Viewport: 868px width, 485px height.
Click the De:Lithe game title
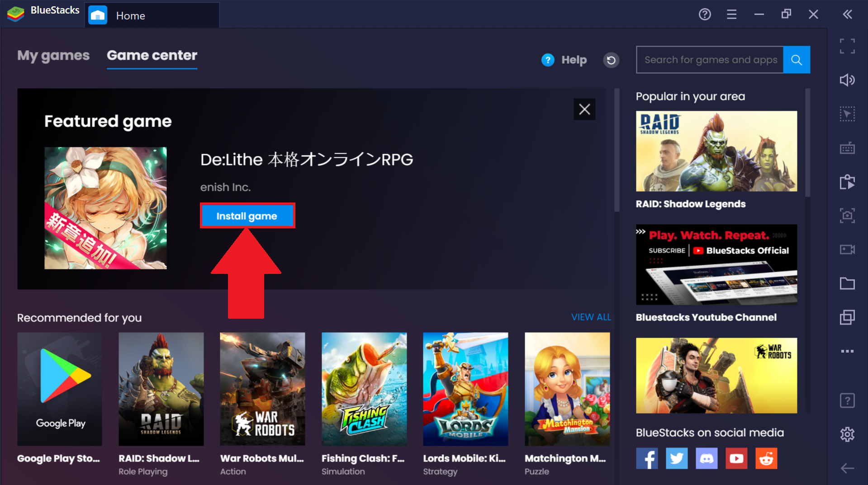pyautogui.click(x=307, y=159)
